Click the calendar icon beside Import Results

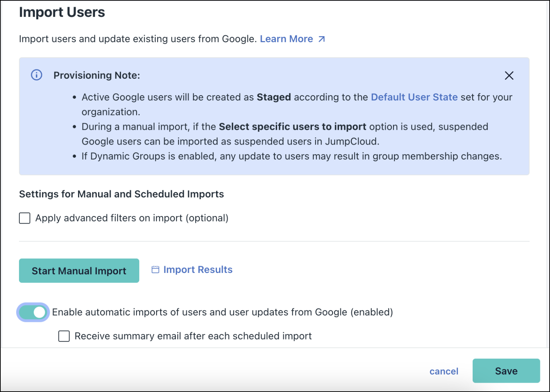[155, 270]
